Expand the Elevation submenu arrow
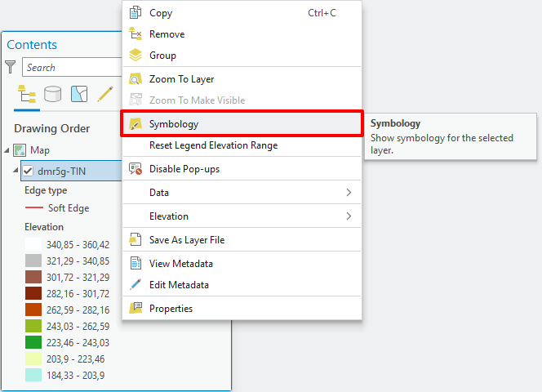This screenshot has height=392, width=542. pyautogui.click(x=349, y=216)
